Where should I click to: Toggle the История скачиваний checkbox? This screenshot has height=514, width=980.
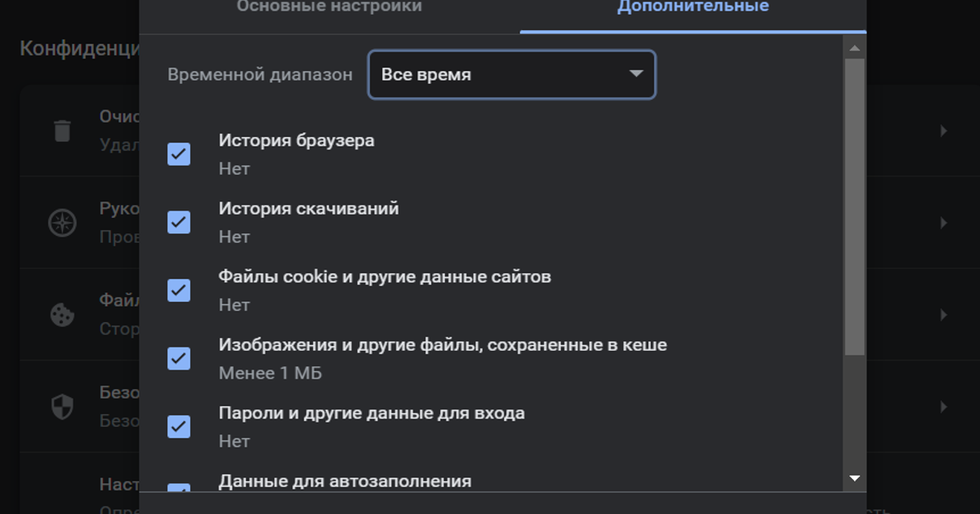pos(179,222)
